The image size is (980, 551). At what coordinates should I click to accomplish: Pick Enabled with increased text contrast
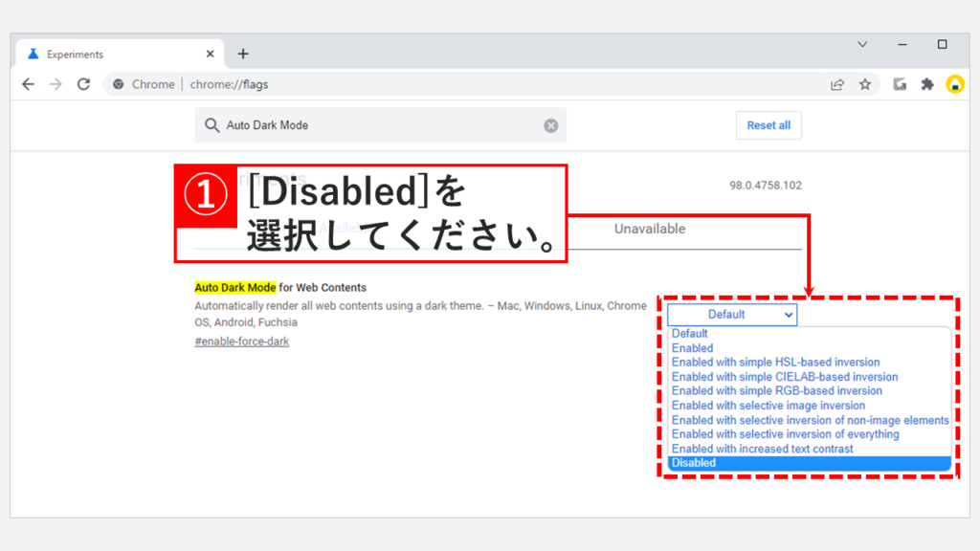click(x=762, y=449)
